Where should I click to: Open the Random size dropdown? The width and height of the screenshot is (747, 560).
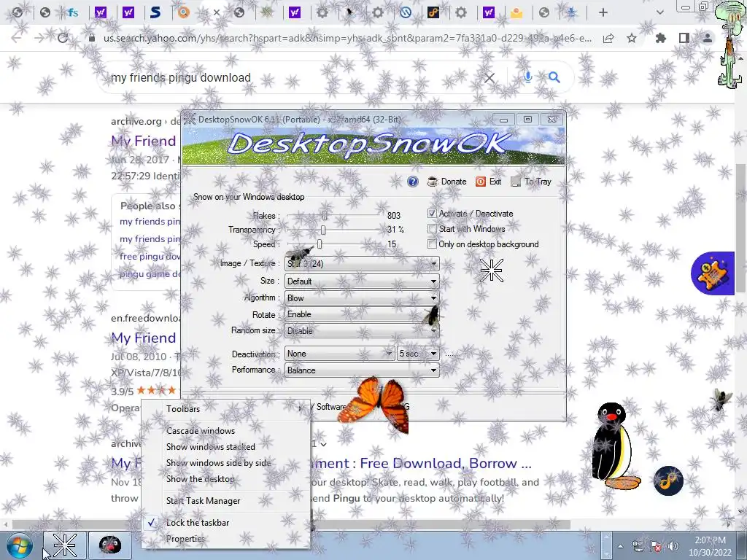(x=362, y=331)
